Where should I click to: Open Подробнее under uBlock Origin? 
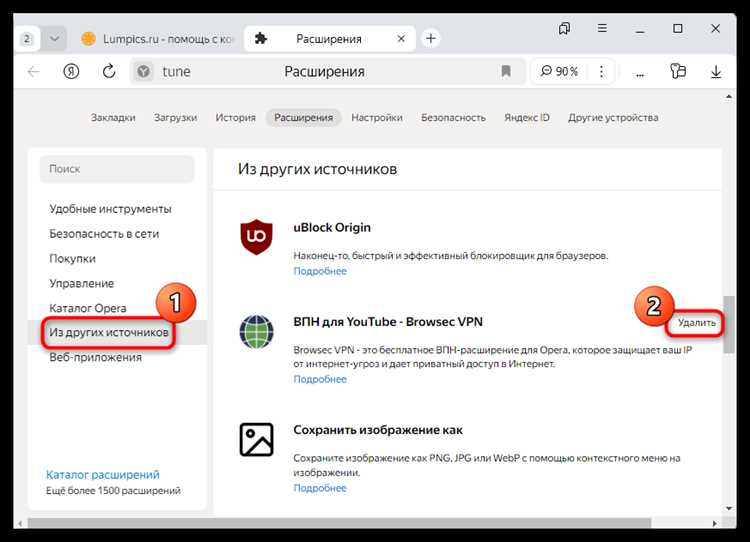(320, 271)
